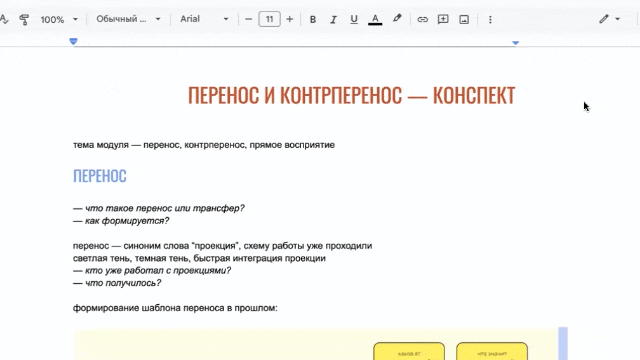Click the left indent marker on ruler
640x360 pixels.
click(73, 41)
